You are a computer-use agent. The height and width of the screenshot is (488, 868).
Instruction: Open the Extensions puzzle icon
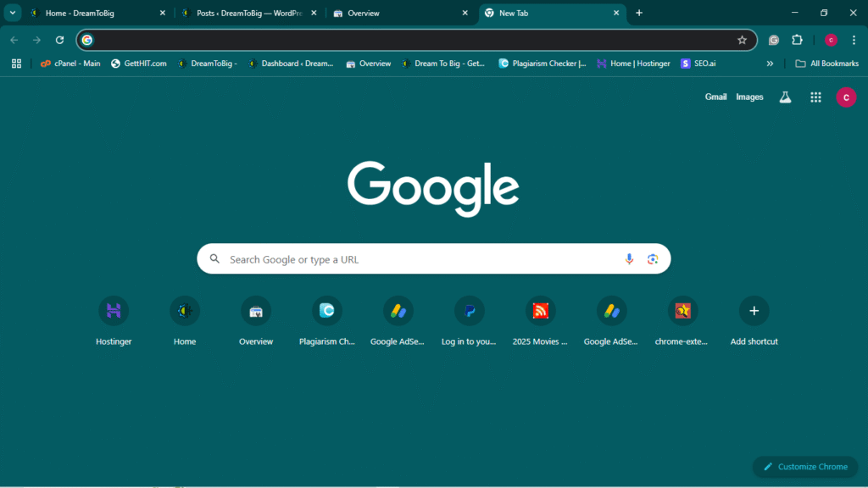797,40
